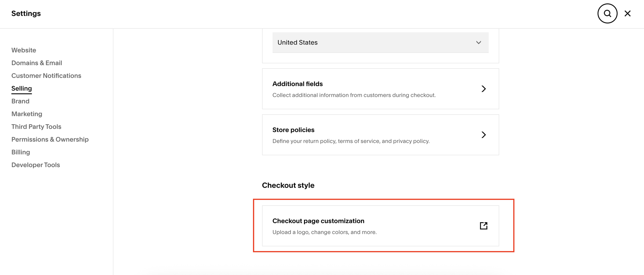The width and height of the screenshot is (644, 275).
Task: Go to Website settings
Action: [24, 50]
